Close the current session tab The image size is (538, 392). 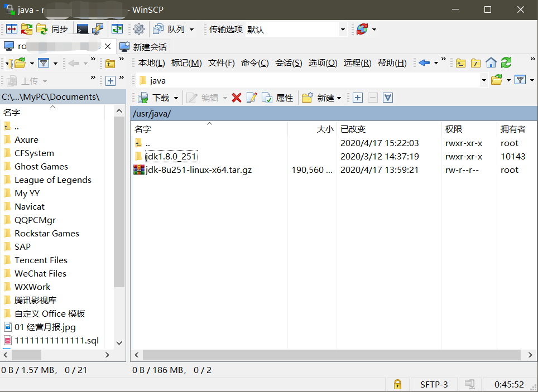click(x=108, y=46)
